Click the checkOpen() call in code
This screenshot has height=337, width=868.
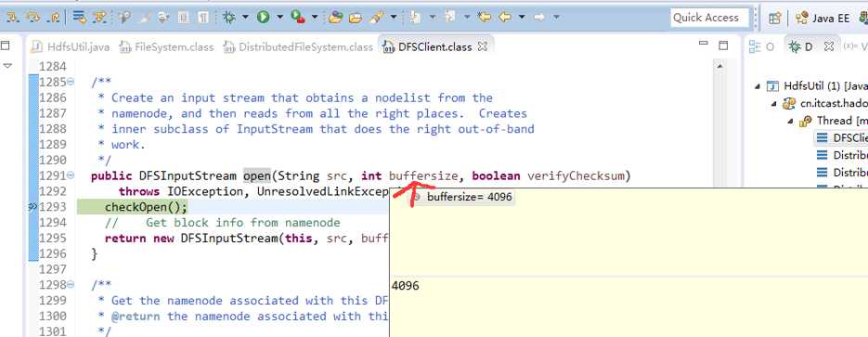(x=146, y=207)
